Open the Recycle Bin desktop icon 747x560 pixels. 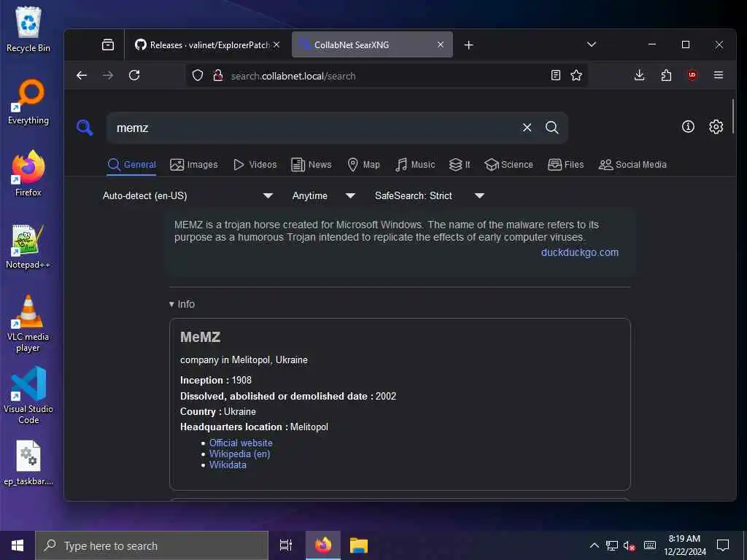tap(28, 29)
